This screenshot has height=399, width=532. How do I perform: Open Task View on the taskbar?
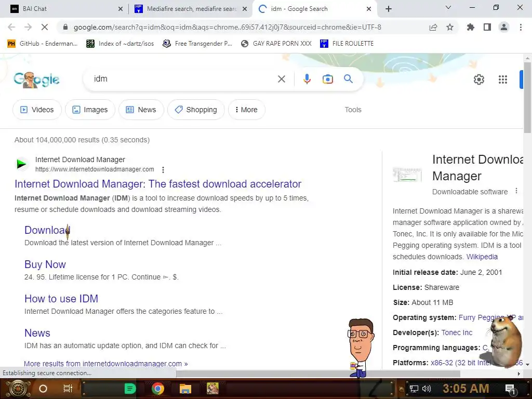coord(68,389)
